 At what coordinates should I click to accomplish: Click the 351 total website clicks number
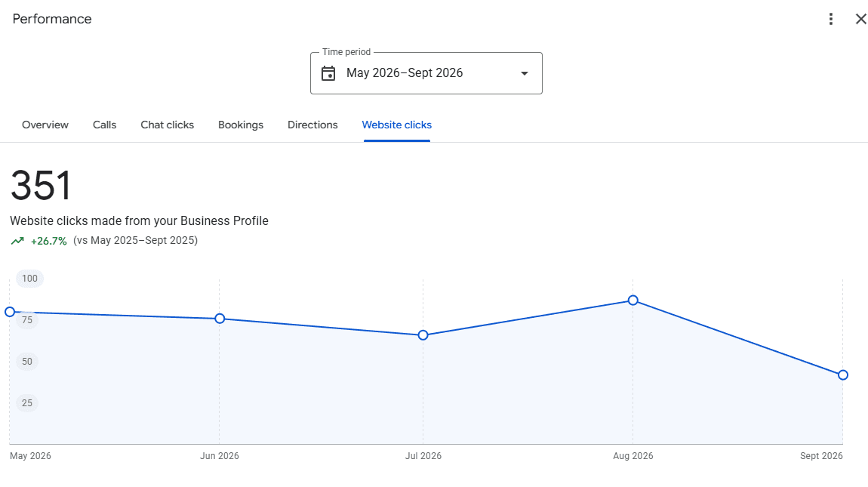click(41, 185)
